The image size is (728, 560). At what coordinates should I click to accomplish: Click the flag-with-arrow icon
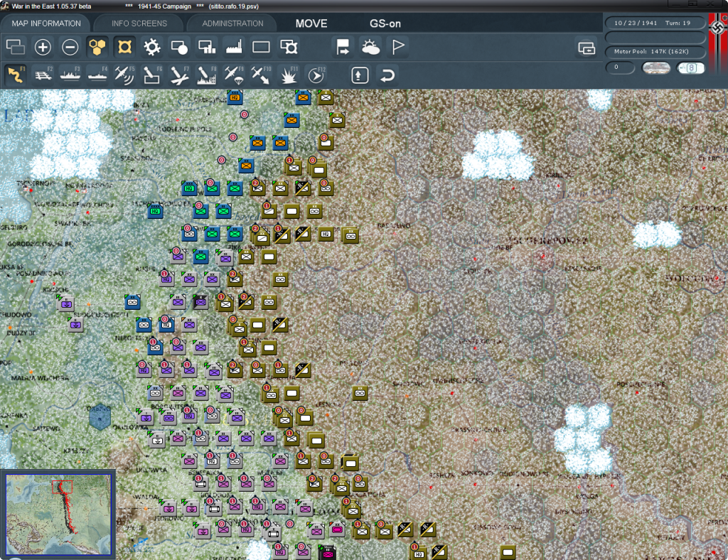(343, 47)
